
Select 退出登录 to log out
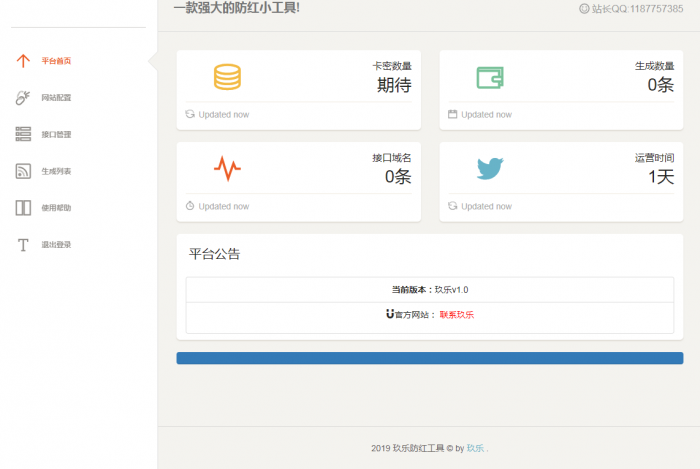pos(56,245)
